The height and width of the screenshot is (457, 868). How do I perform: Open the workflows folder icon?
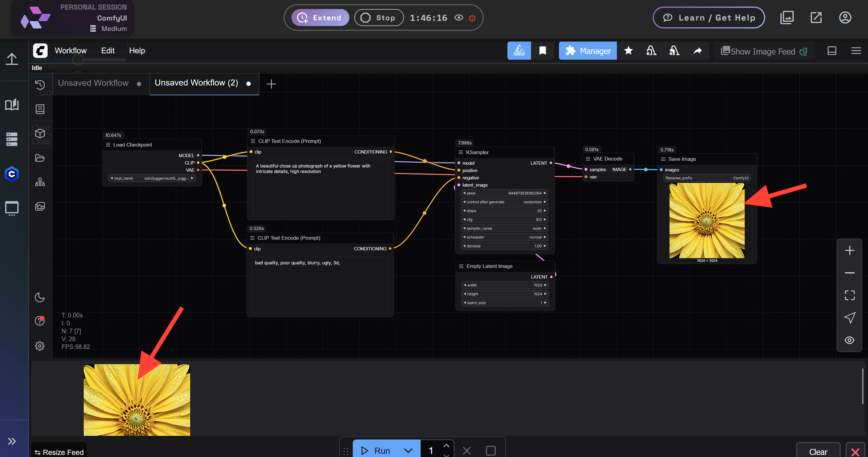pyautogui.click(x=40, y=158)
